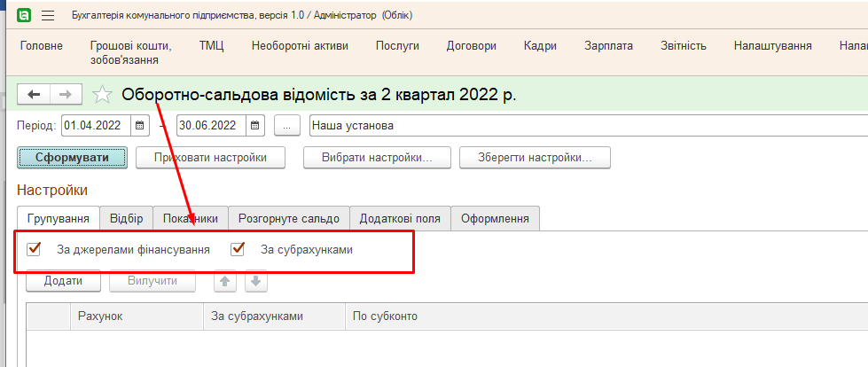The width and height of the screenshot is (868, 367).
Task: Open calendar for end date 30.06.2022
Action: click(254, 126)
